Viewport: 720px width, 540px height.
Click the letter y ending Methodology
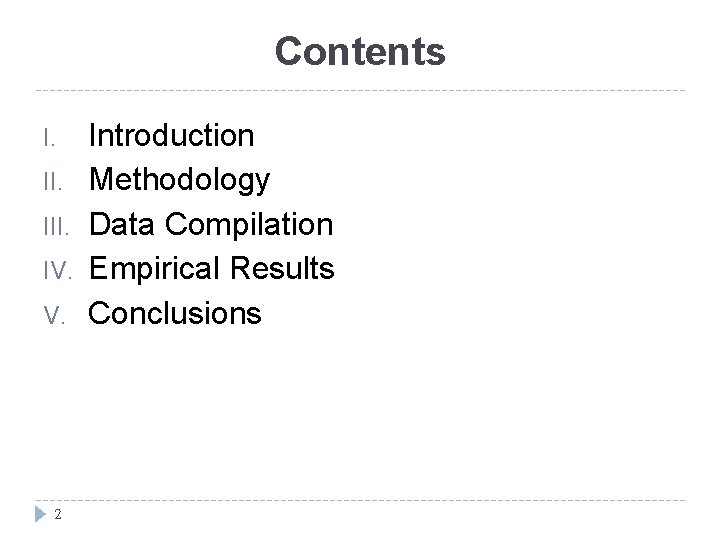coord(263,185)
